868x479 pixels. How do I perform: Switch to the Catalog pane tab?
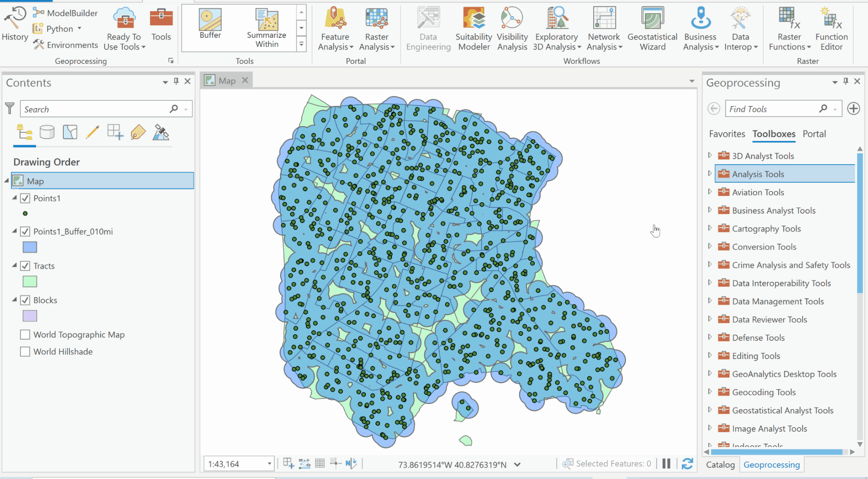coord(720,464)
